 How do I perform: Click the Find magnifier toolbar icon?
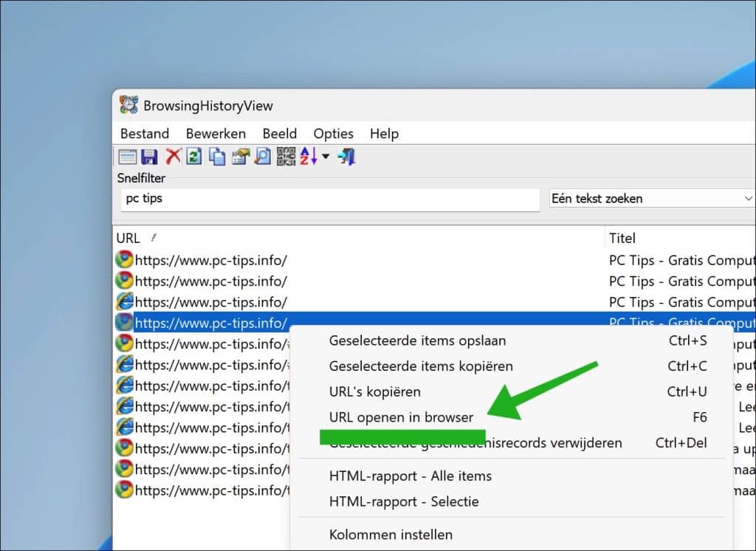[263, 157]
